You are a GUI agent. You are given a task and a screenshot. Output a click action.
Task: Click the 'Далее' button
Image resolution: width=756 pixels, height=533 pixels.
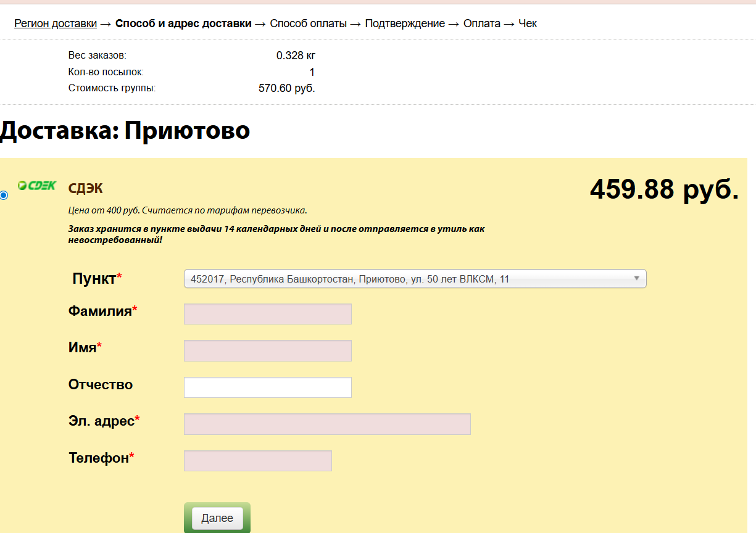217,518
